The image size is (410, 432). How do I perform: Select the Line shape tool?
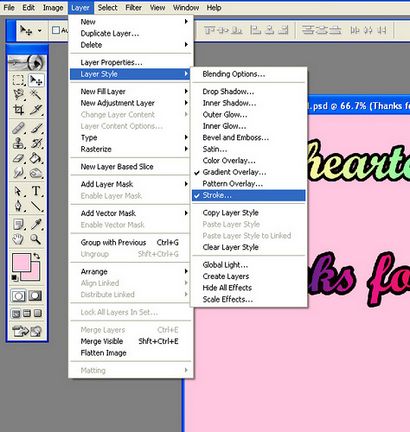tap(36, 206)
